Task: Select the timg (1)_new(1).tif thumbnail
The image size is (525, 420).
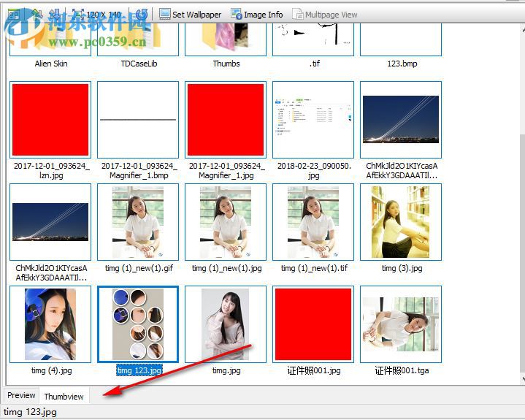Action: coord(313,222)
